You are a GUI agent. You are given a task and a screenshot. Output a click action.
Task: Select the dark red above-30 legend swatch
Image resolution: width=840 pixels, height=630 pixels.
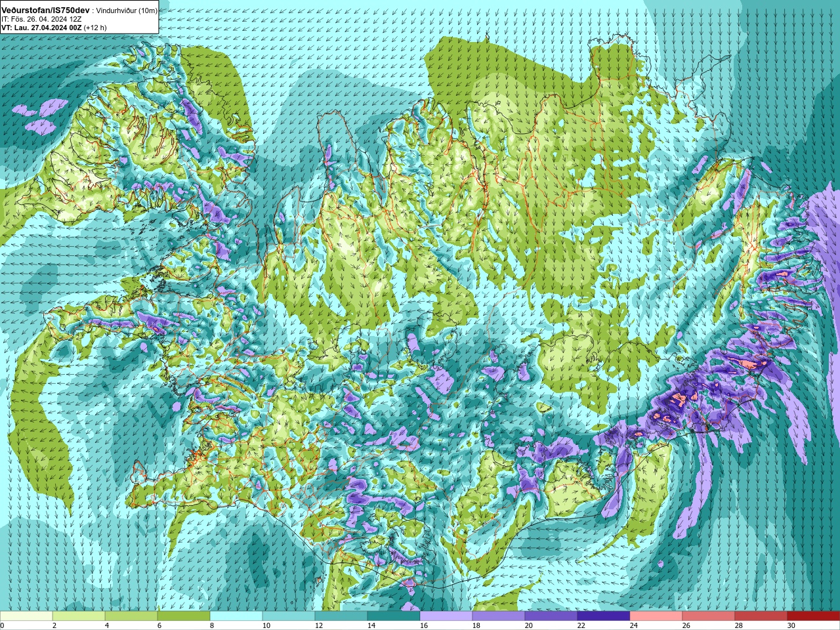pyautogui.click(x=814, y=616)
